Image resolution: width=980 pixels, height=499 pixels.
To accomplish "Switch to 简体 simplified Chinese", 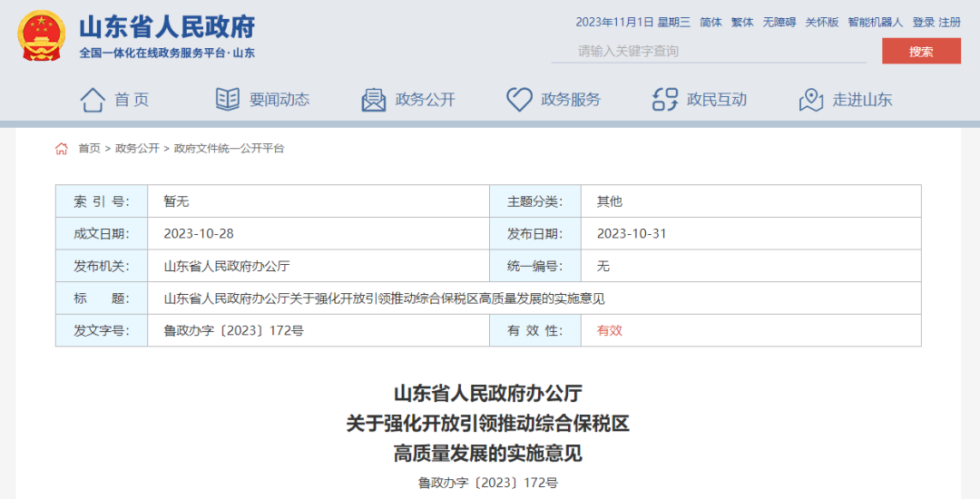I will click(710, 22).
